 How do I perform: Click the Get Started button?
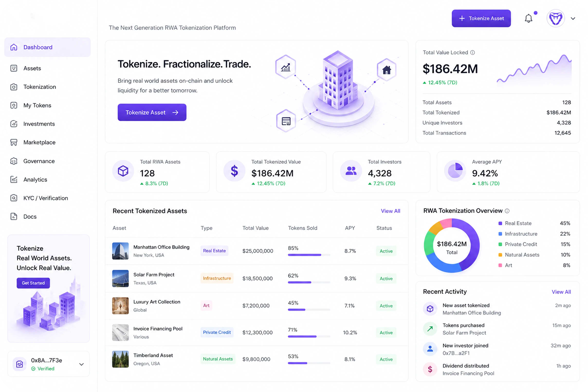(33, 283)
